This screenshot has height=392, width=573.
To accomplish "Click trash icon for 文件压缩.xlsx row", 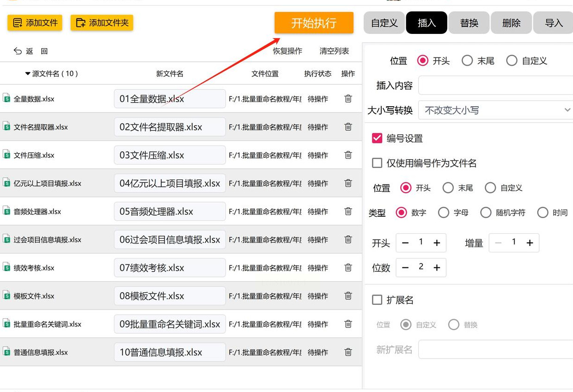I will coord(348,155).
